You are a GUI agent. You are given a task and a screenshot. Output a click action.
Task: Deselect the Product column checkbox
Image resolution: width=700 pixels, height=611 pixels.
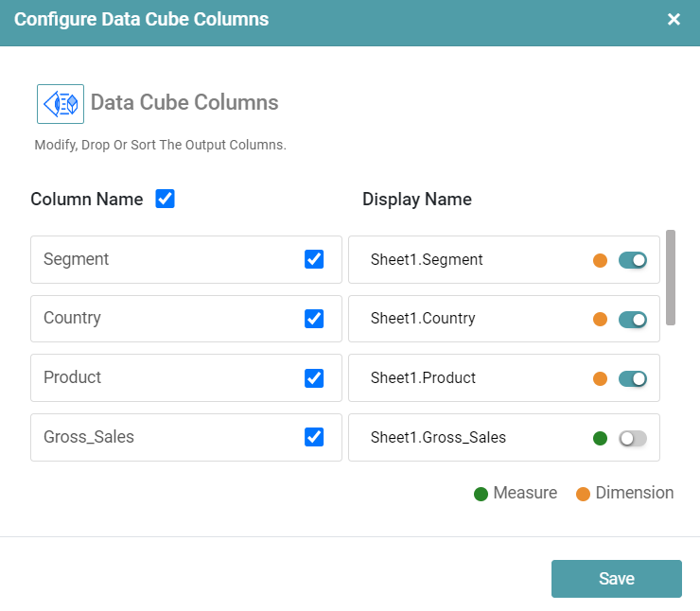(x=314, y=377)
